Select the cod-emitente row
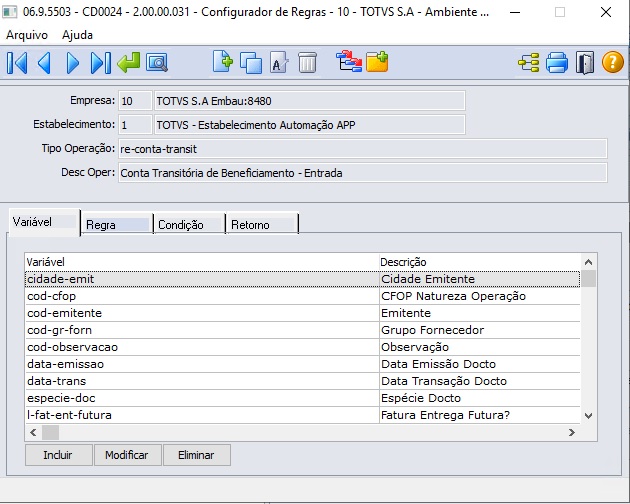630x504 pixels. click(303, 313)
